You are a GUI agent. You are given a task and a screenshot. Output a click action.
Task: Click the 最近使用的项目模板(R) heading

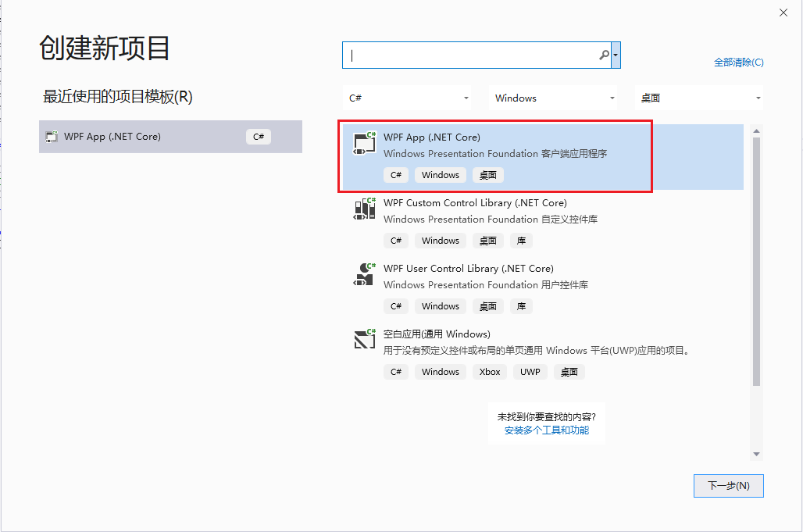[117, 96]
